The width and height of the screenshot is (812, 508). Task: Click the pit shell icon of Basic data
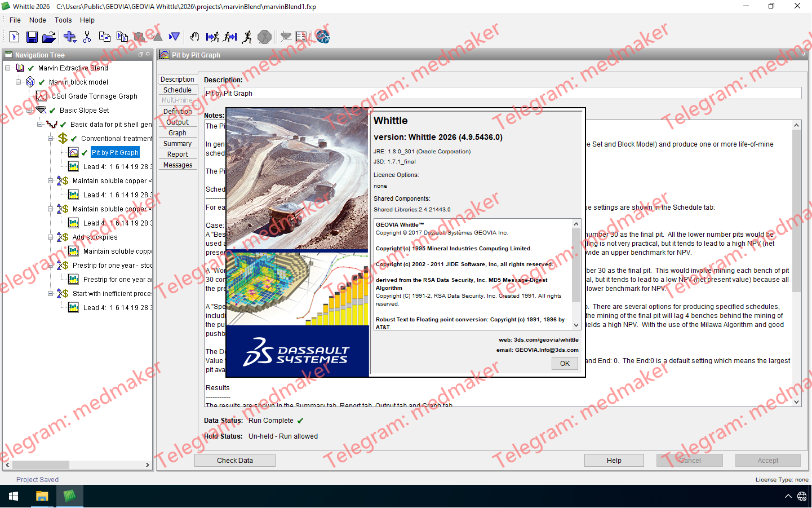pos(52,125)
